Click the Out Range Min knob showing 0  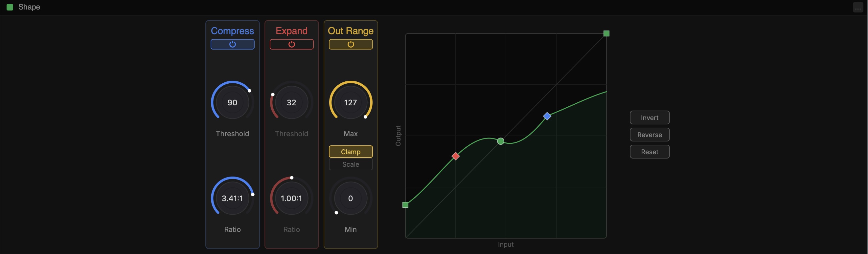click(351, 198)
